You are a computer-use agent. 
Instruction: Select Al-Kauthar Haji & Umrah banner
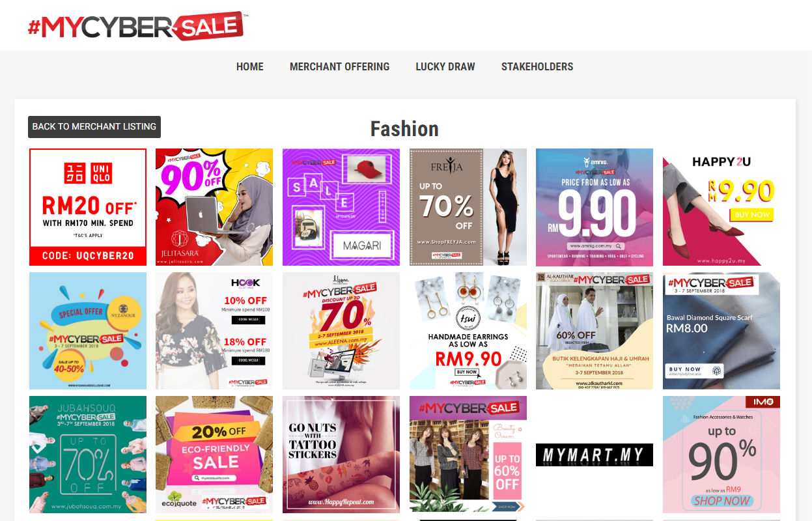pos(595,331)
